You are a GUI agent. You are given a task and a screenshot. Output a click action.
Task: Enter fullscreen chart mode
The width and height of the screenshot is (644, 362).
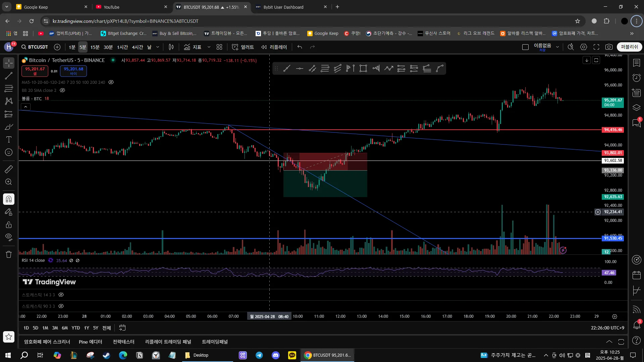click(596, 47)
